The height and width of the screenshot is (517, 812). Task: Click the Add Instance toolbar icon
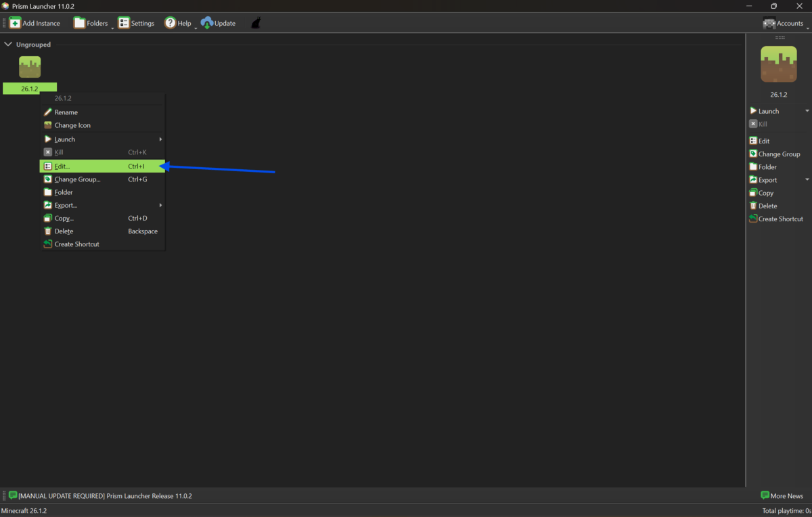(x=15, y=23)
